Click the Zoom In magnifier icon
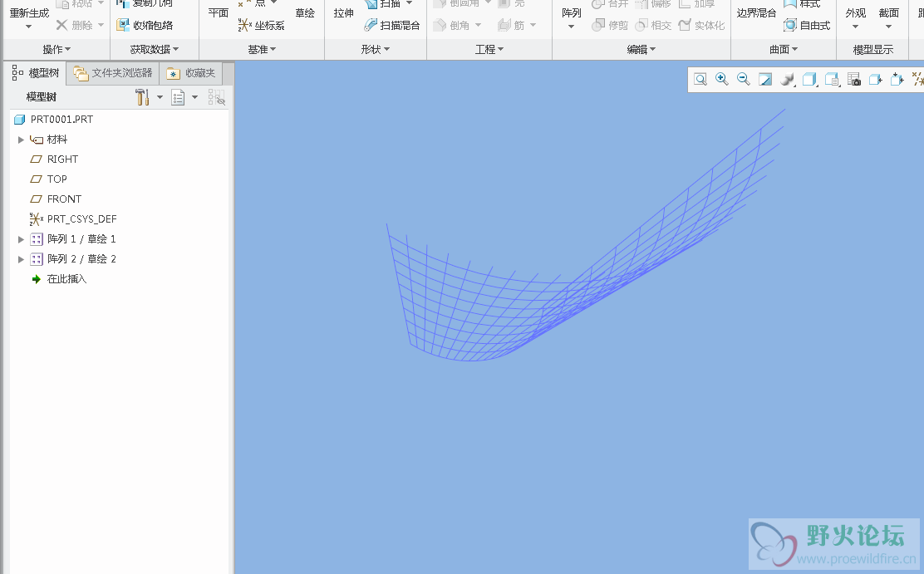 tap(722, 80)
